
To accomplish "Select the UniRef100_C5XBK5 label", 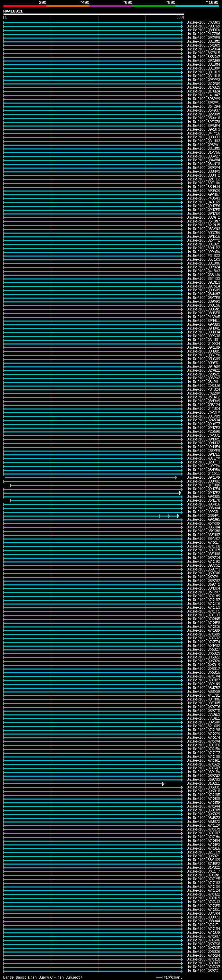I will 203,45.
